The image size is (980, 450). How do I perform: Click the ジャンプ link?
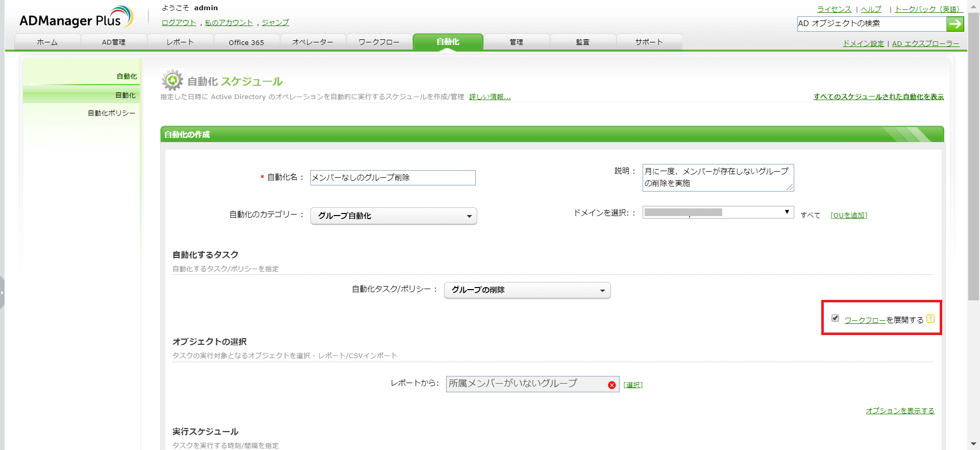(x=275, y=22)
